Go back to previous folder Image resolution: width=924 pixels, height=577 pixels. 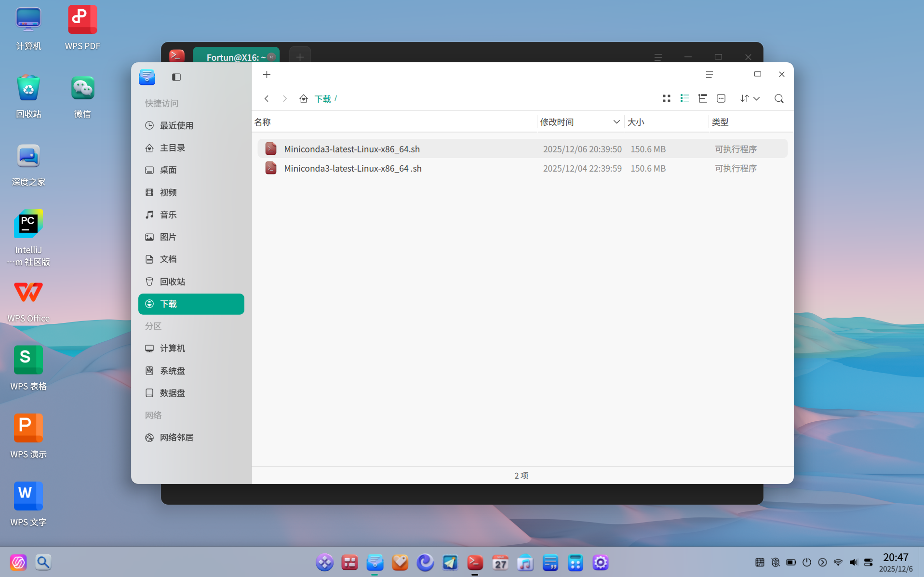click(267, 98)
